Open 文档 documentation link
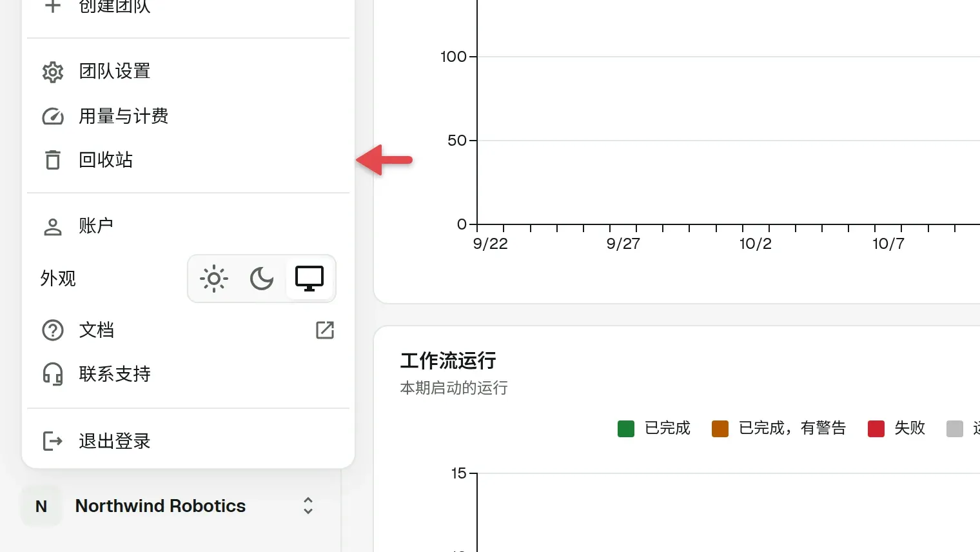The height and width of the screenshot is (552, 980). (188, 330)
